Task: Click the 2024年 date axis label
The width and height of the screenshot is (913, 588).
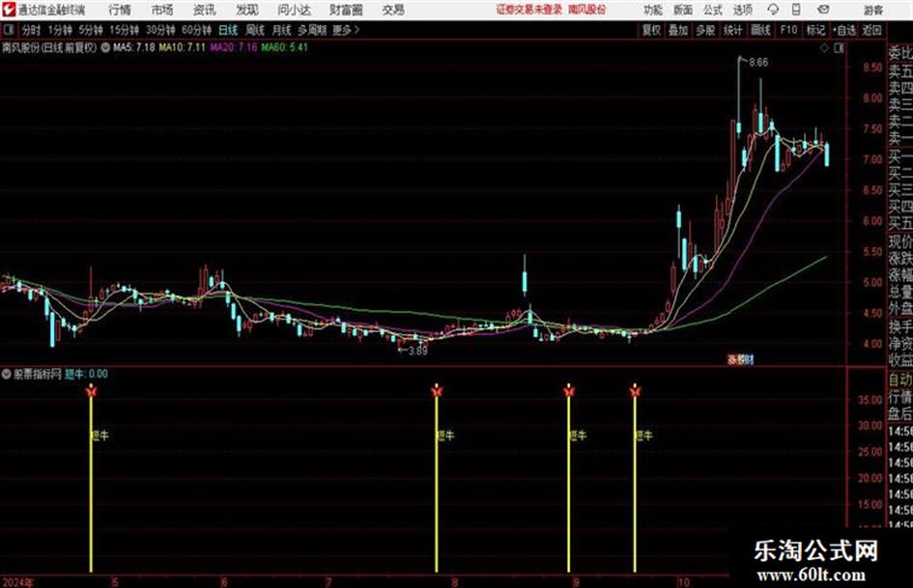Action: pyautogui.click(x=17, y=582)
